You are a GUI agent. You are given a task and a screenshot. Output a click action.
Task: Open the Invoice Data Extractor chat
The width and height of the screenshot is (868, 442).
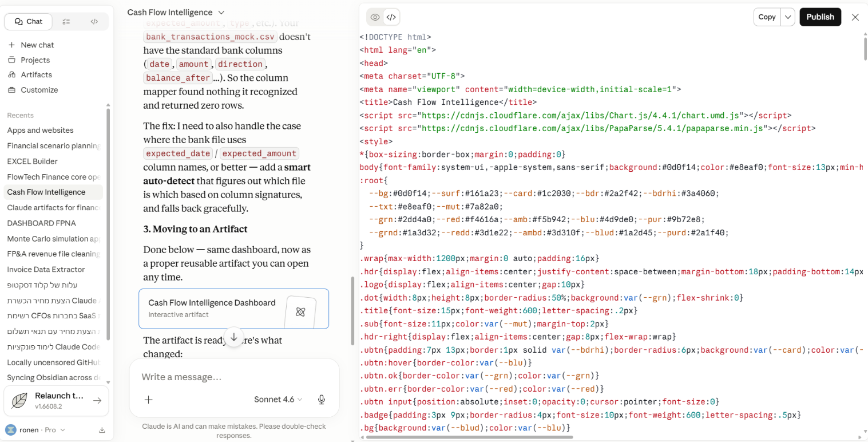point(54,269)
